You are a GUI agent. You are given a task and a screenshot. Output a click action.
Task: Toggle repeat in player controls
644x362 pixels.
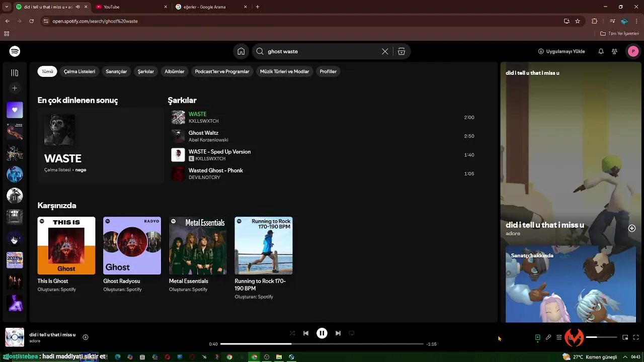pyautogui.click(x=352, y=333)
